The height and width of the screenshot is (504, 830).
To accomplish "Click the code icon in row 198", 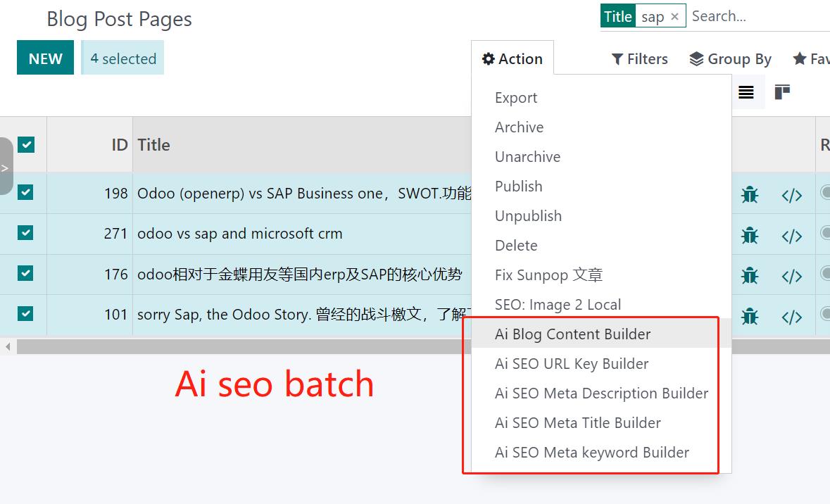I will (x=792, y=196).
